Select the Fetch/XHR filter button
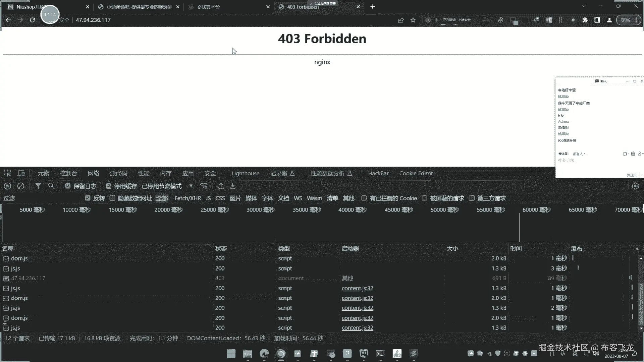 point(187,198)
